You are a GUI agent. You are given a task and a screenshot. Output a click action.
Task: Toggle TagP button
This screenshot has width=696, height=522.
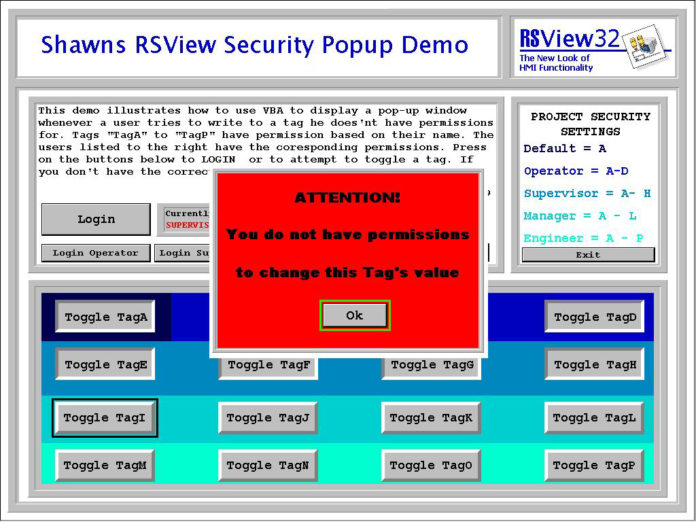click(x=594, y=465)
